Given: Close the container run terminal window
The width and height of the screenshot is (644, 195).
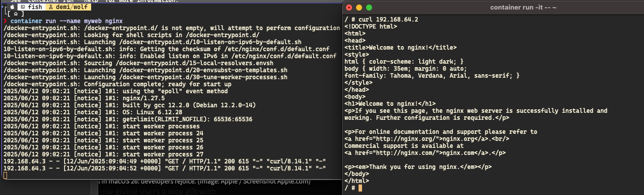Looking at the screenshot, I should 351,8.
